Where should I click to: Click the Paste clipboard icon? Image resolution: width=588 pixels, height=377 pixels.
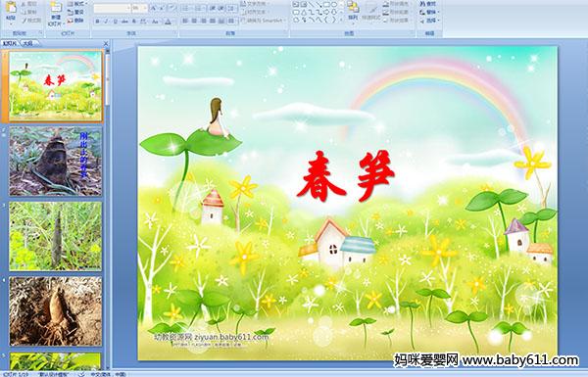coord(11,11)
